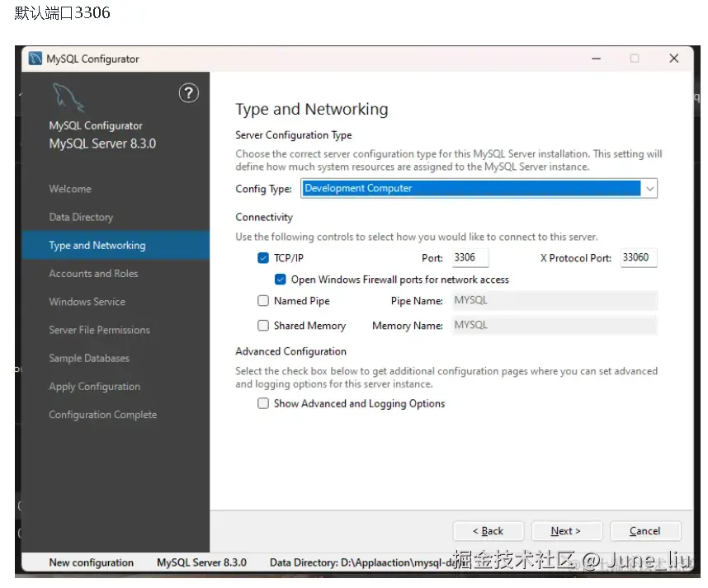This screenshot has width=708, height=588.
Task: Close the MySQL Configurator window
Action: [x=673, y=59]
